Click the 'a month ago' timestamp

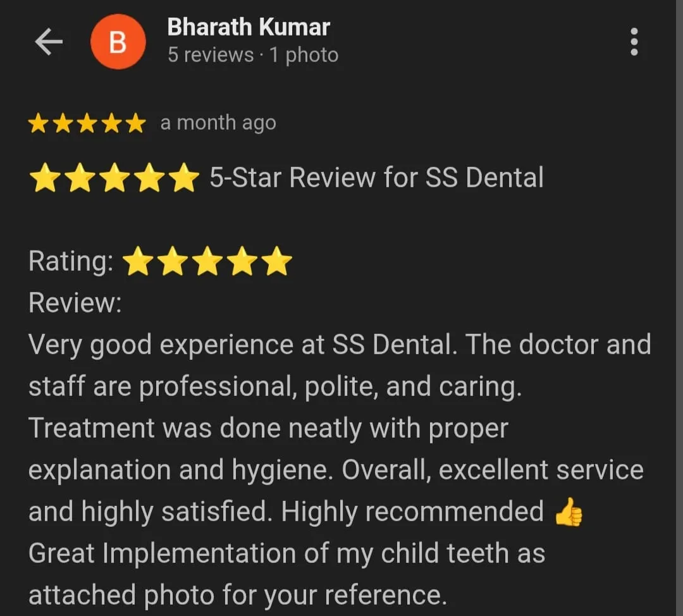tap(218, 123)
